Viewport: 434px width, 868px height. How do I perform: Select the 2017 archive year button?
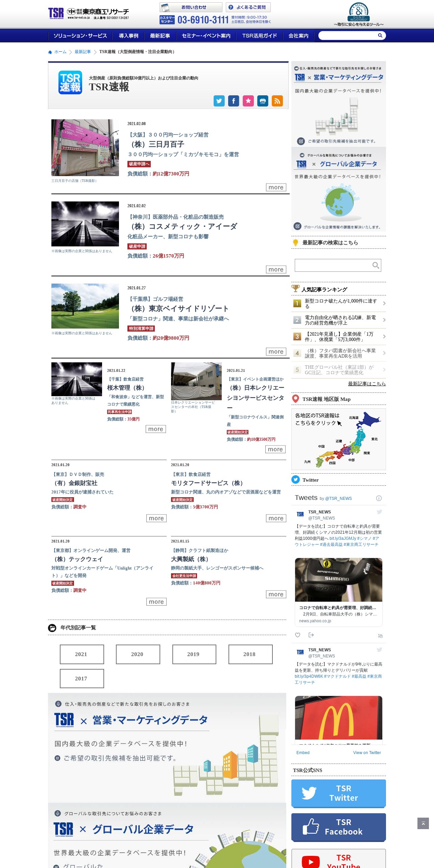click(82, 678)
